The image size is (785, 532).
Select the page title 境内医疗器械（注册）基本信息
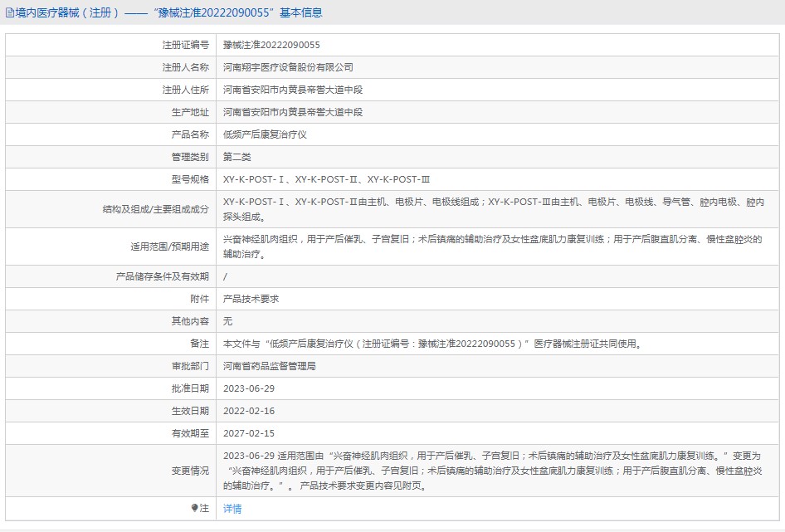[x=168, y=12]
